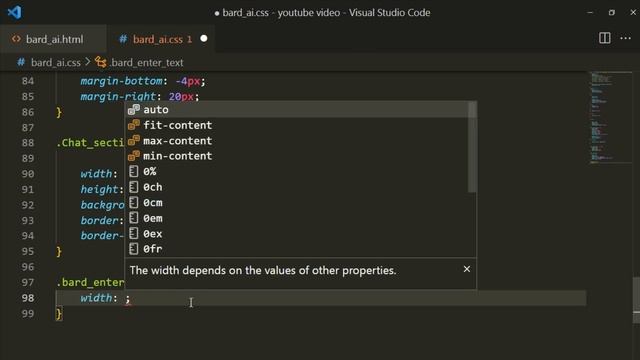
Task: Click the .bard_enter selector on line 97
Action: pos(90,282)
